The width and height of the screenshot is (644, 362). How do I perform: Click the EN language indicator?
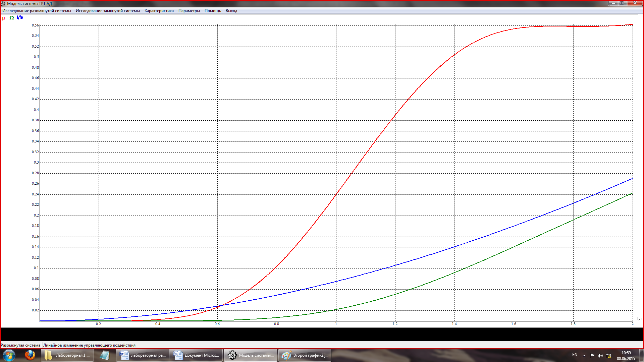tap(575, 355)
